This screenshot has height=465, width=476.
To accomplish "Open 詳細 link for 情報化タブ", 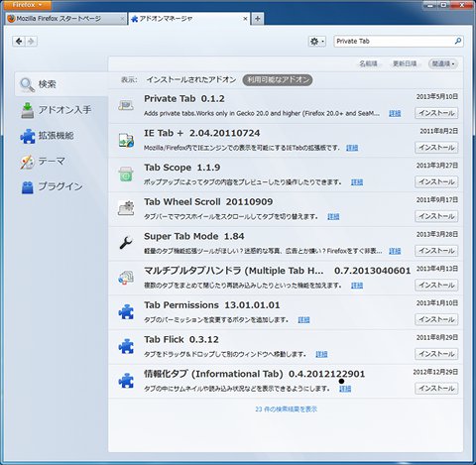I will point(345,389).
